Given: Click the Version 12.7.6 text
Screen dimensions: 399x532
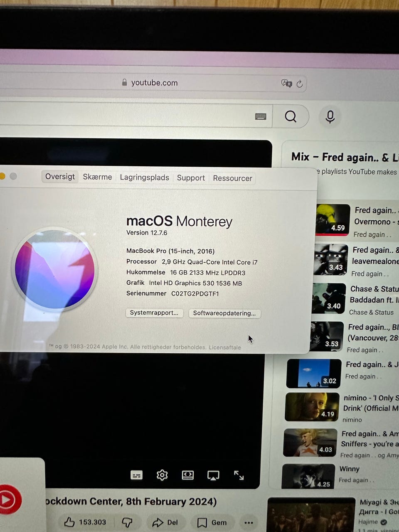Looking at the screenshot, I should (x=147, y=233).
